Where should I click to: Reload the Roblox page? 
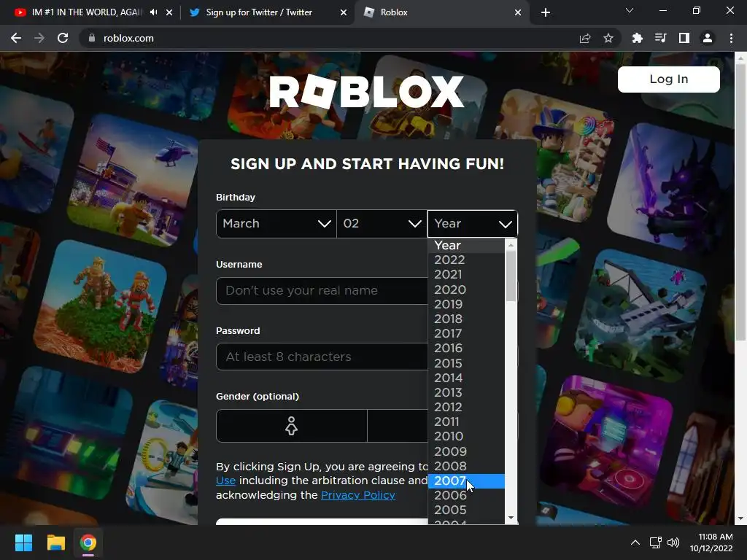[x=63, y=38]
